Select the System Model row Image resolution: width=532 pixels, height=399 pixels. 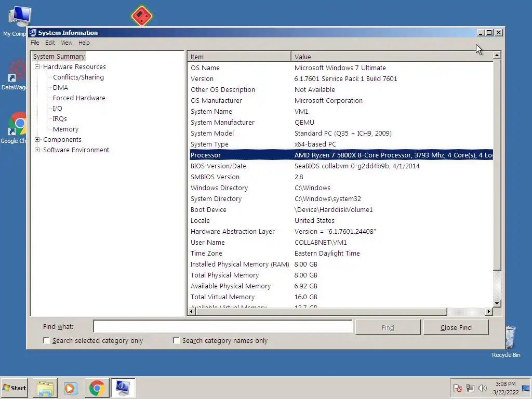click(x=341, y=134)
